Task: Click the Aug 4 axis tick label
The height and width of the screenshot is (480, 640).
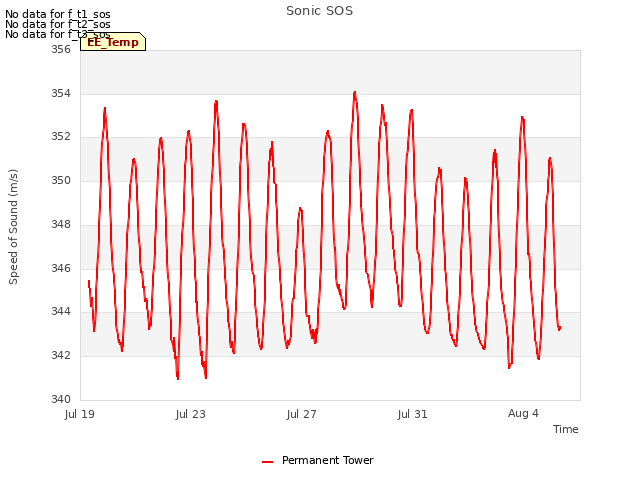Action: coord(523,413)
